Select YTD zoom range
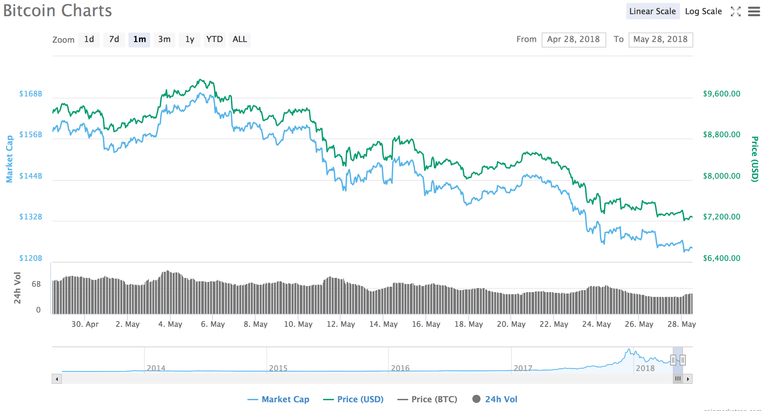This screenshot has height=411, width=768. coord(215,39)
